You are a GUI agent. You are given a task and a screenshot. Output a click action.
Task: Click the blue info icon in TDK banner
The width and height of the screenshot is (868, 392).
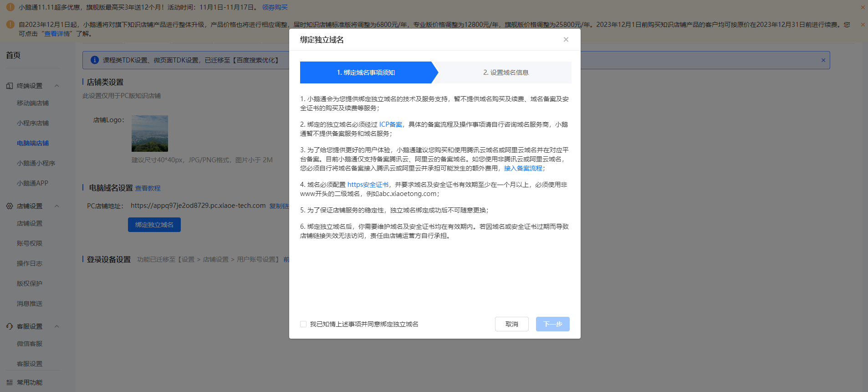point(95,60)
